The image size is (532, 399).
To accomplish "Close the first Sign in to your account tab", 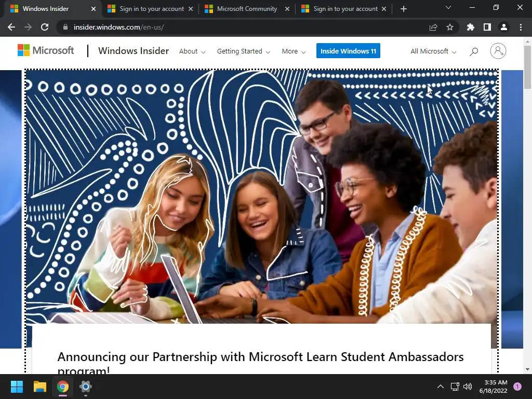I will click(191, 9).
